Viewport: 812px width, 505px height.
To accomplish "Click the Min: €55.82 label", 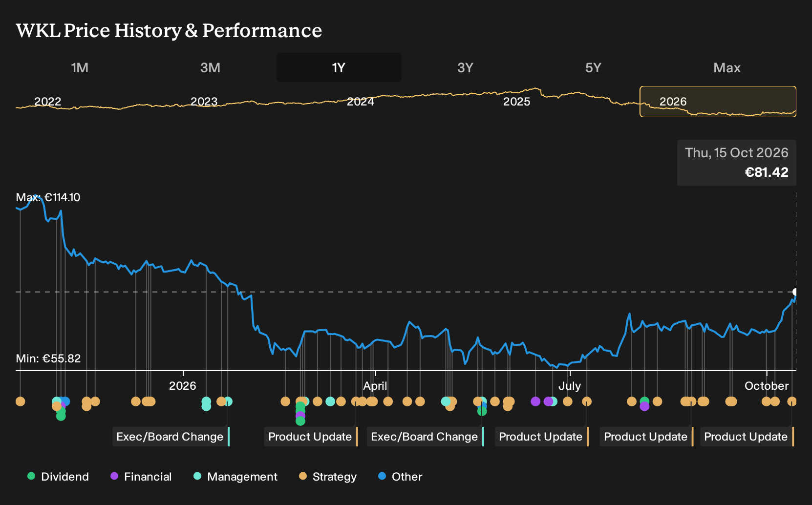I will (x=48, y=358).
